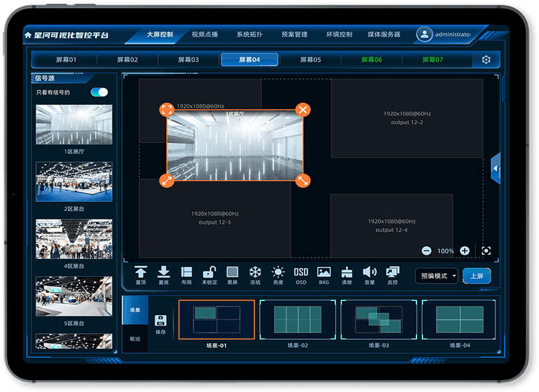The width and height of the screenshot is (539, 392).
Task: Switch to the 大屏控制 tab
Action: pyautogui.click(x=160, y=34)
